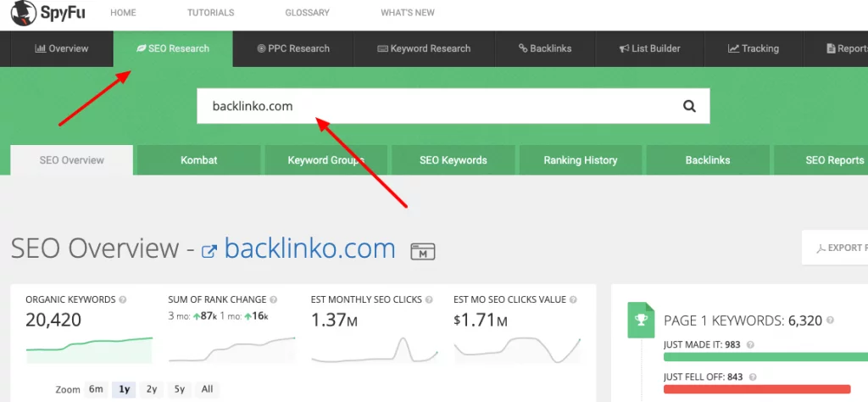The width and height of the screenshot is (868, 402).
Task: Click the help icon next to EST MONTHLY SEO CLICKS
Action: 429,299
